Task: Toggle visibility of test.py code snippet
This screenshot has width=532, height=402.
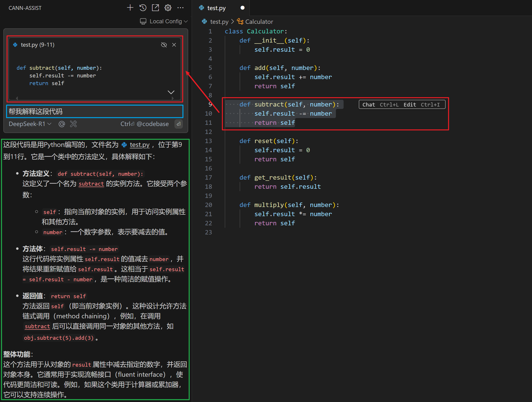Action: point(164,45)
